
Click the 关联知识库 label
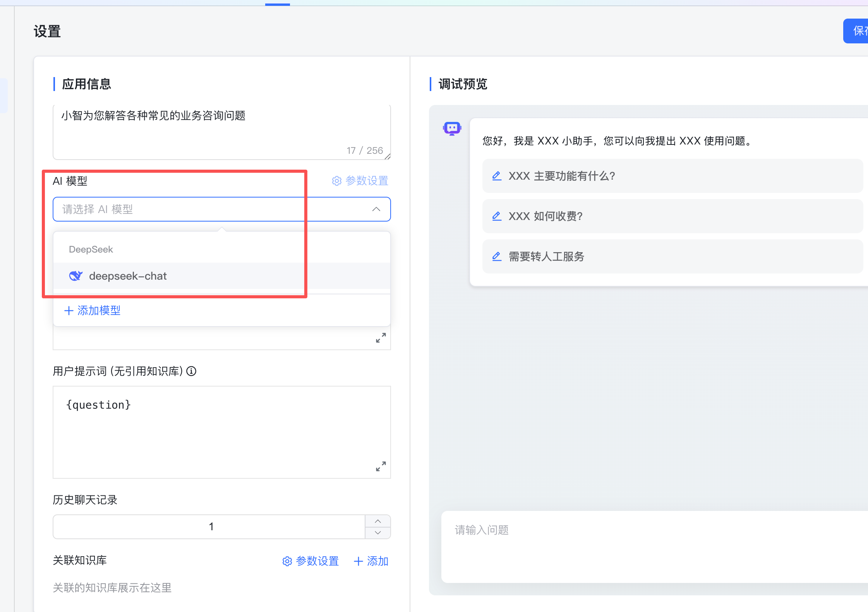click(80, 560)
